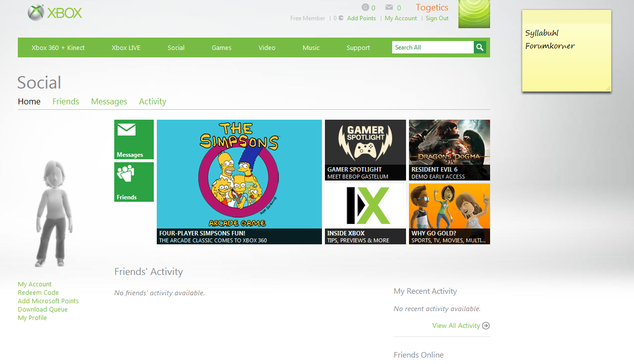Switch to the Friends tab
Viewport: 634px width, 364px height.
tap(66, 101)
